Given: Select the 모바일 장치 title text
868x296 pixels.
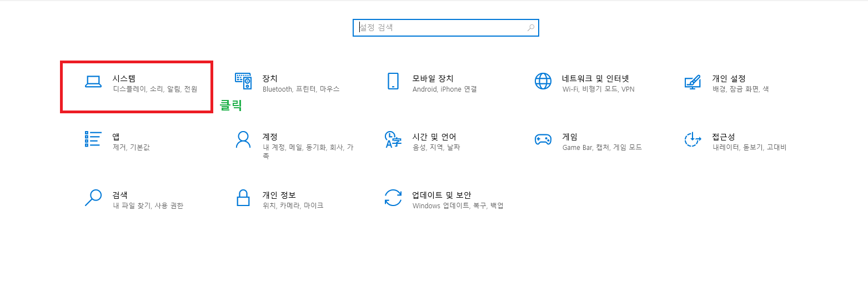Looking at the screenshot, I should click(433, 78).
